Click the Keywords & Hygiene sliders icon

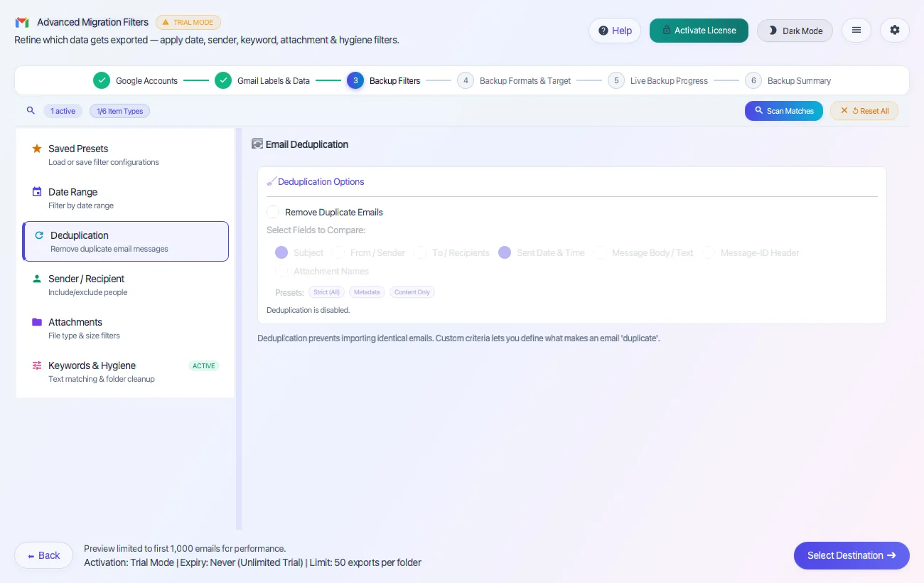click(37, 365)
